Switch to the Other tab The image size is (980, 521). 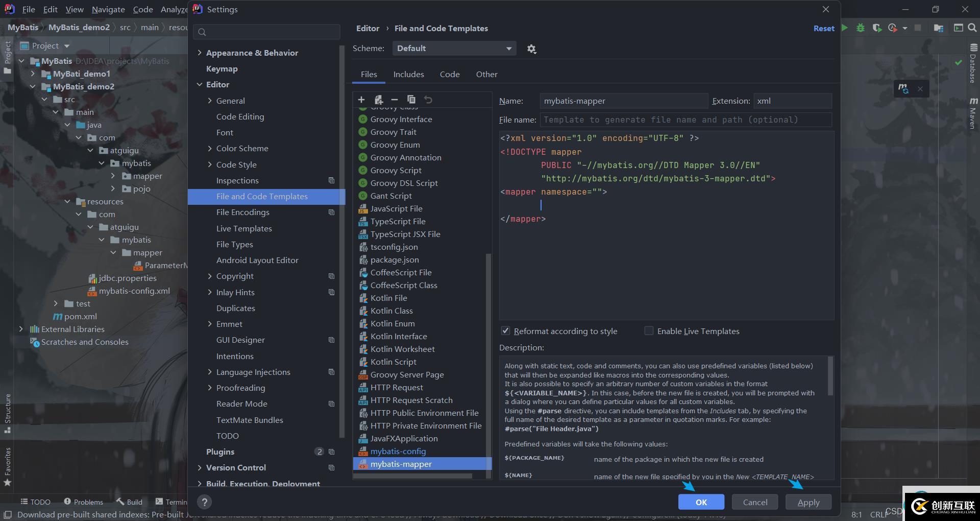pos(486,74)
